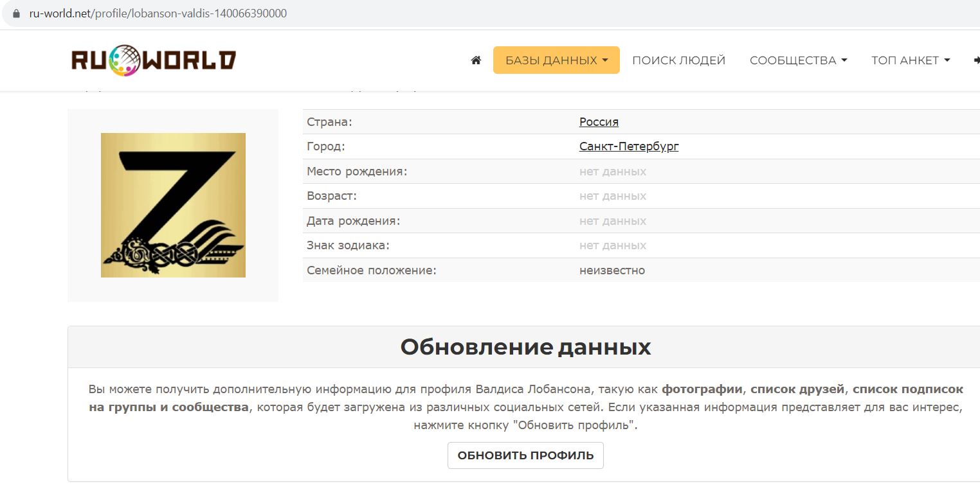980x485 pixels.
Task: Click the неизвестно value
Action: coord(612,270)
